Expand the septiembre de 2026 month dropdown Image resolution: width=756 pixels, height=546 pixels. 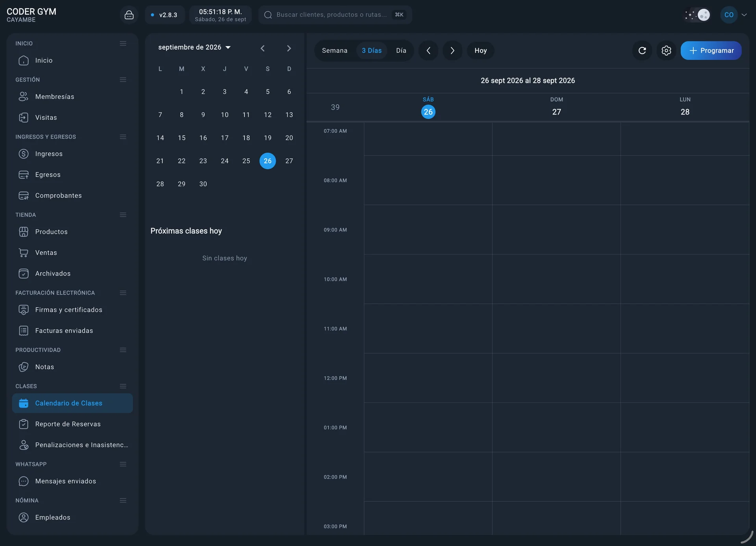point(194,47)
